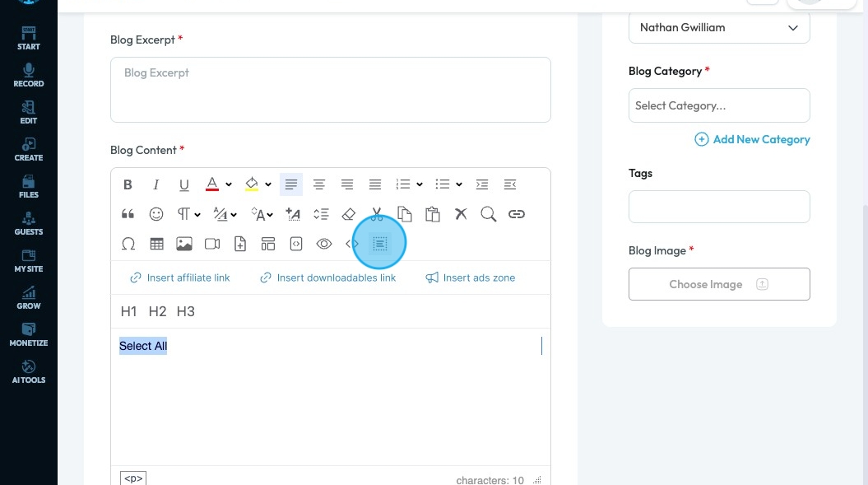The image size is (868, 485).
Task: Copy the selected text
Action: 405,214
